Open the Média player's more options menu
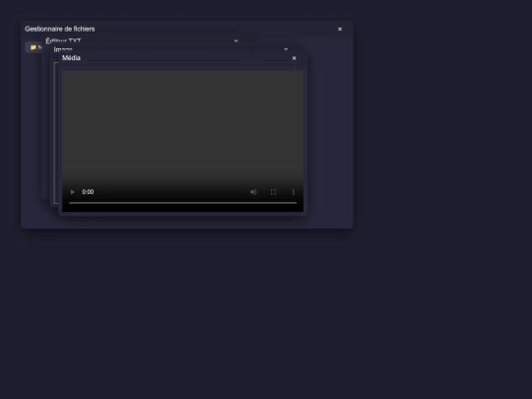The height and width of the screenshot is (399, 532). [x=294, y=192]
